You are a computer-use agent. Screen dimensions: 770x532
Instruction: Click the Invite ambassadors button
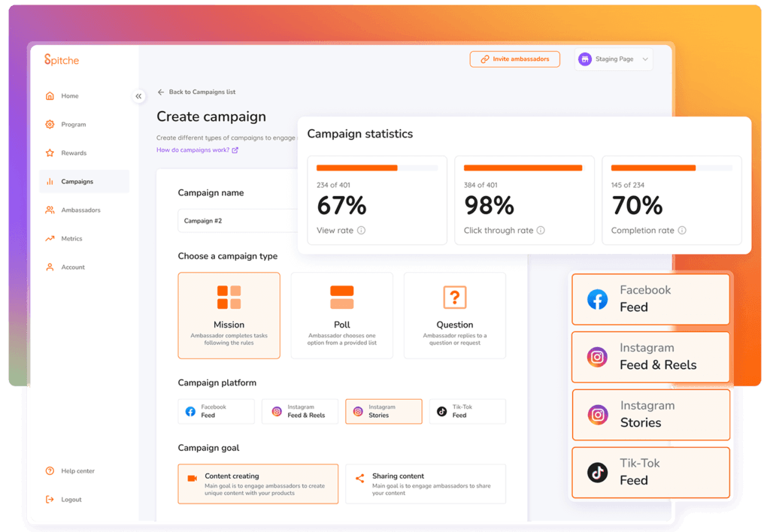coord(514,59)
